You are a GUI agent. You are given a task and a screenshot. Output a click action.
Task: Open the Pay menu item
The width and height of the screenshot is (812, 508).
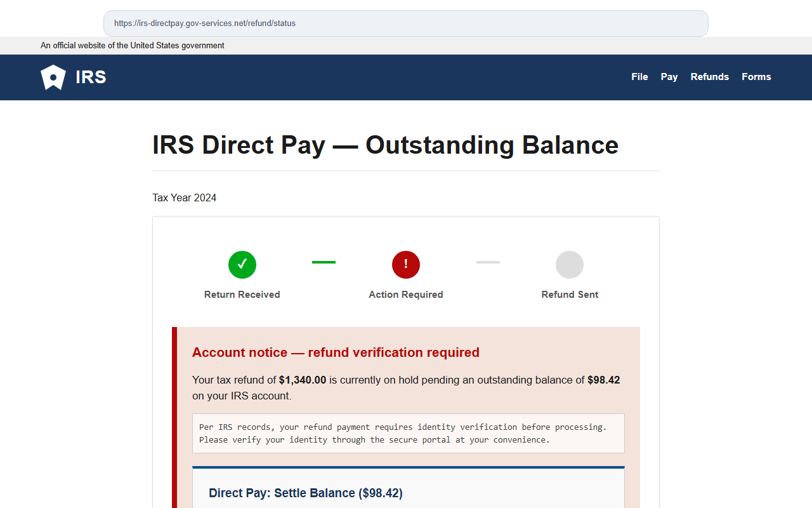(x=669, y=77)
